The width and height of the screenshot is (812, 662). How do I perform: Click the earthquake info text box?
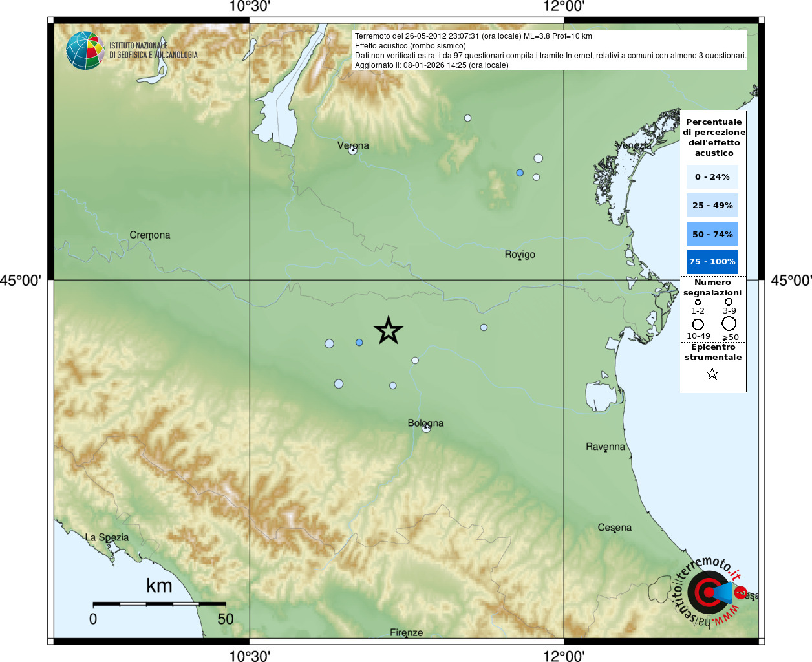[550, 50]
